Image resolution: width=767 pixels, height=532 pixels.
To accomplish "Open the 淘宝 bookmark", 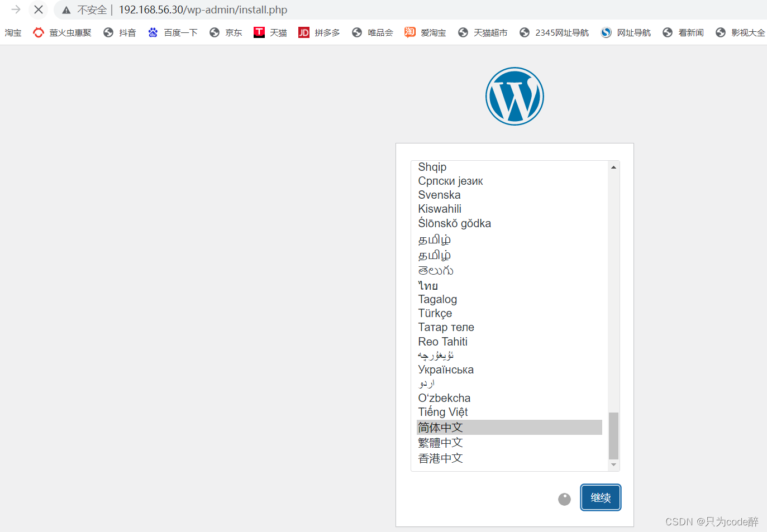I will [13, 33].
